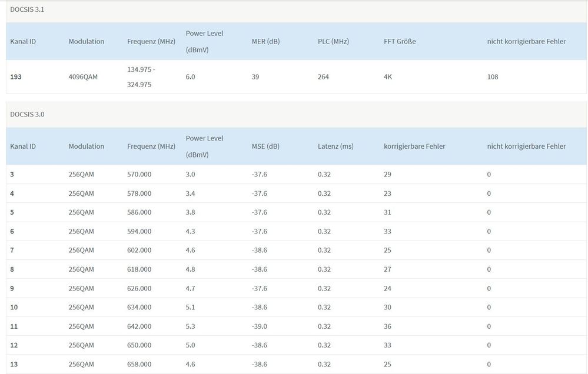Click the DOCSIS 3.0 section heading

(x=27, y=114)
